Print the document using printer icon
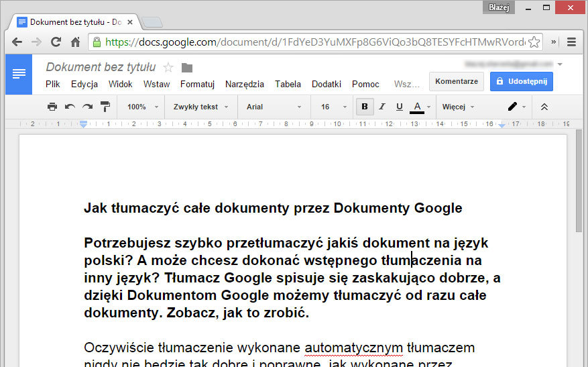Image resolution: width=588 pixels, height=367 pixels. pyautogui.click(x=52, y=107)
